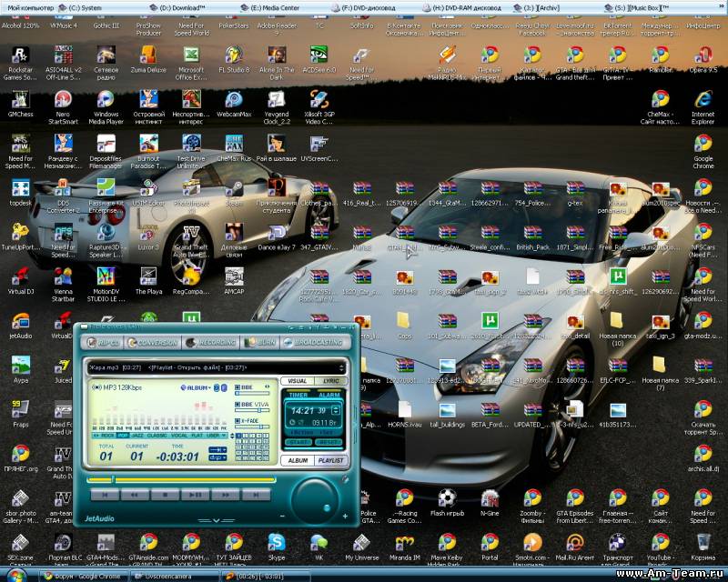This screenshot has width=728, height=582.
Task: Skip to previous track in JetAudio
Action: pyautogui.click(x=105, y=495)
